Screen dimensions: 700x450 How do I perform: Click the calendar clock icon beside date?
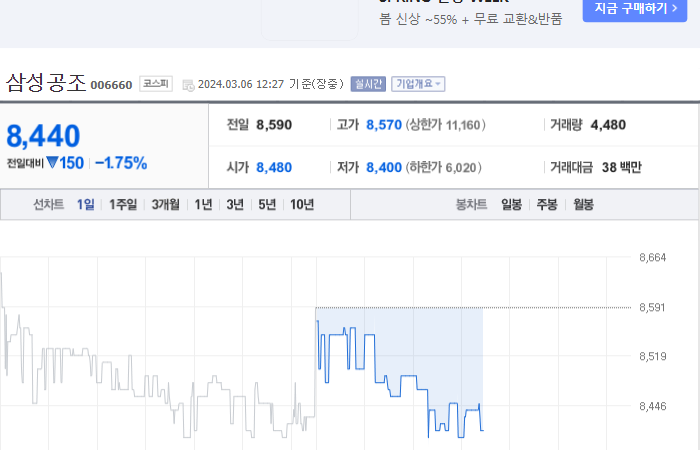pyautogui.click(x=188, y=85)
